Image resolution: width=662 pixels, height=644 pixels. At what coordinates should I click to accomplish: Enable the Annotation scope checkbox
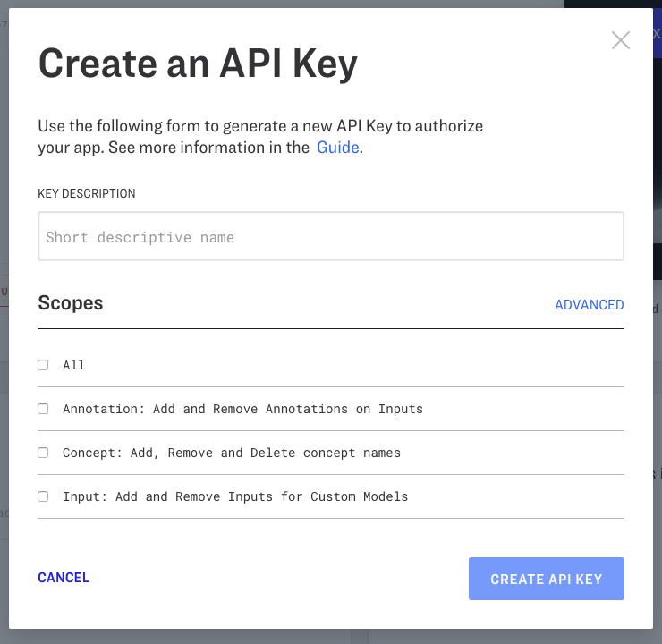(43, 409)
